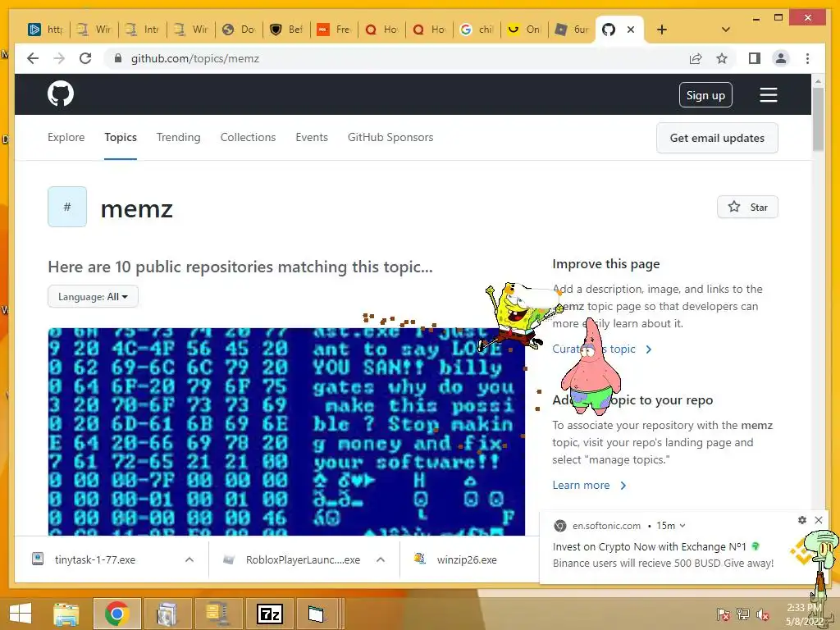
Task: Click the muted volume tray icon
Action: [x=762, y=614]
